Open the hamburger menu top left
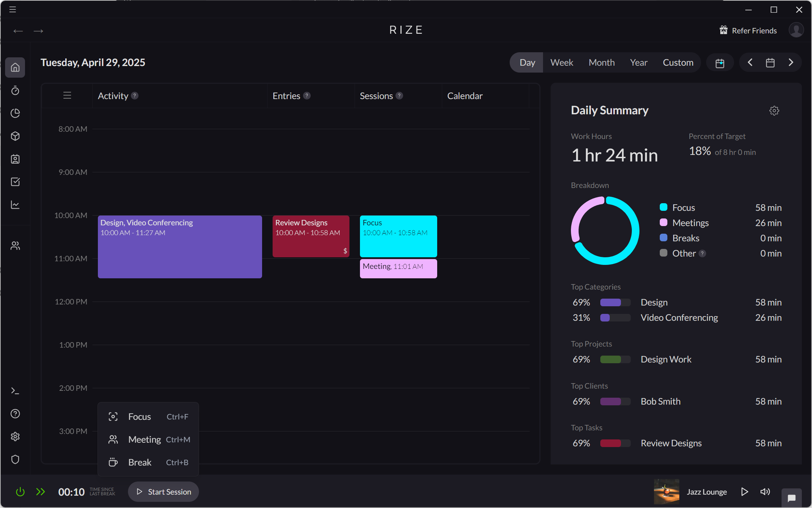 click(x=12, y=9)
